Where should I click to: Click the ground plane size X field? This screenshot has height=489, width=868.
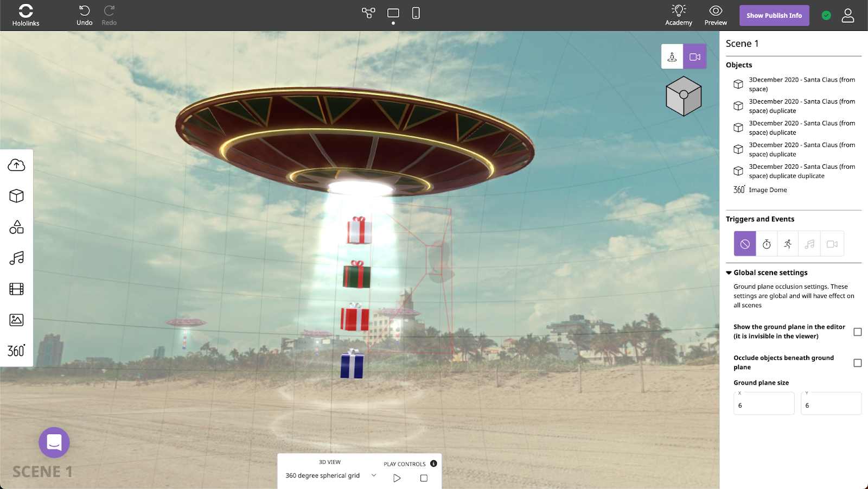[764, 403]
